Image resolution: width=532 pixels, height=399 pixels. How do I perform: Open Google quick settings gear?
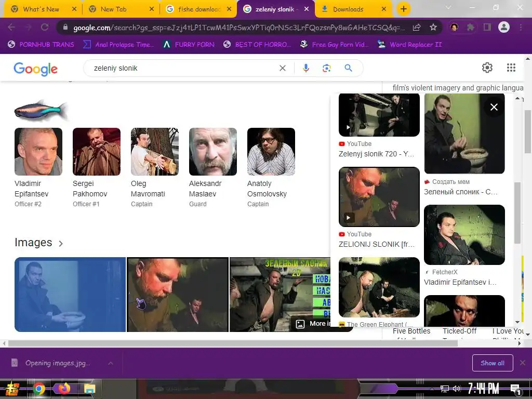(487, 68)
